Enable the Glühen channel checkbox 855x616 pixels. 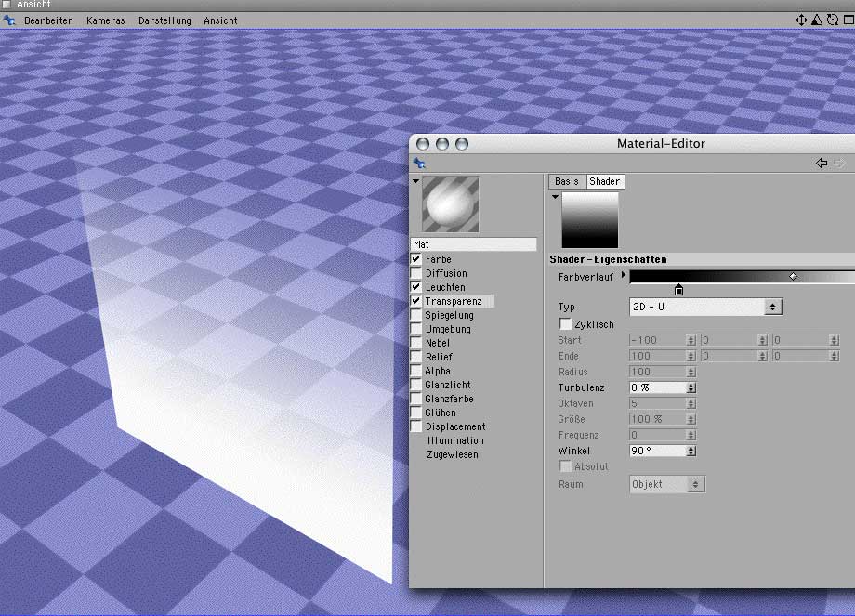coord(416,413)
